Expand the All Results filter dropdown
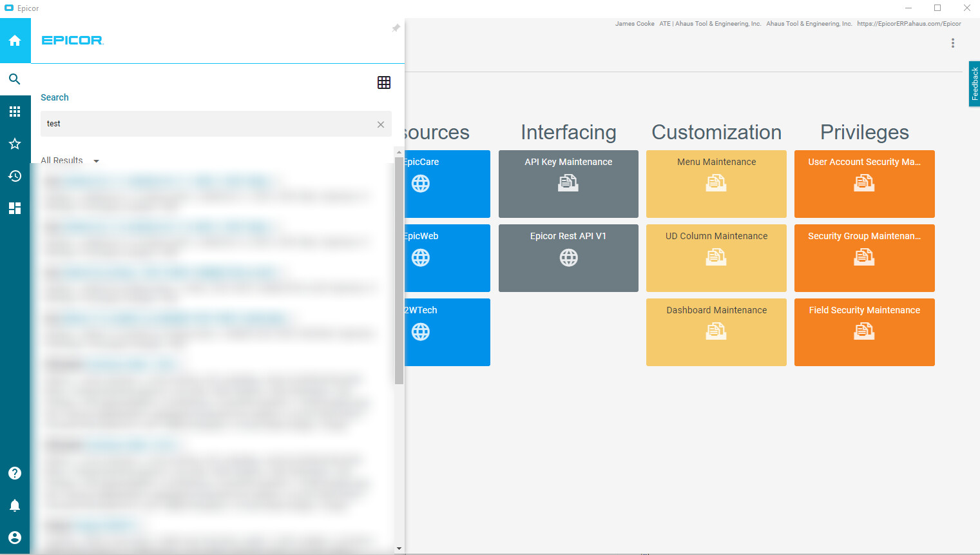The width and height of the screenshot is (980, 555). click(x=96, y=161)
